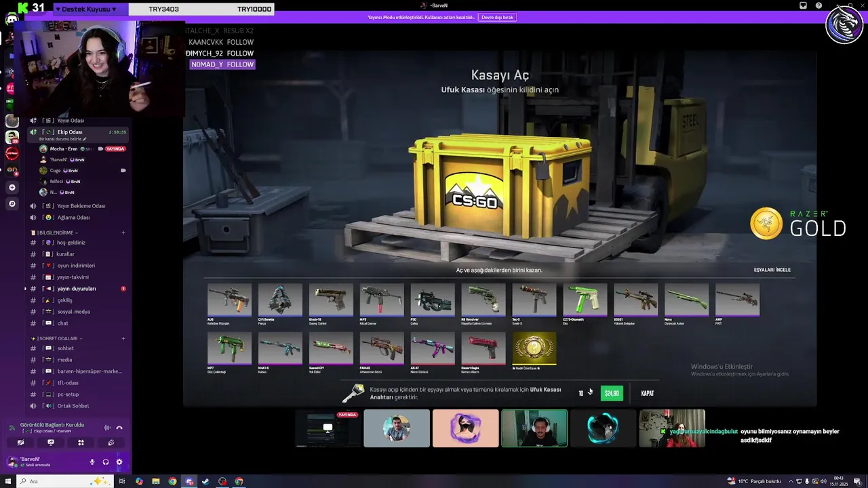Open the Destek Kuyusu server dropdown
The height and width of the screenshot is (488, 868).
[90, 9]
